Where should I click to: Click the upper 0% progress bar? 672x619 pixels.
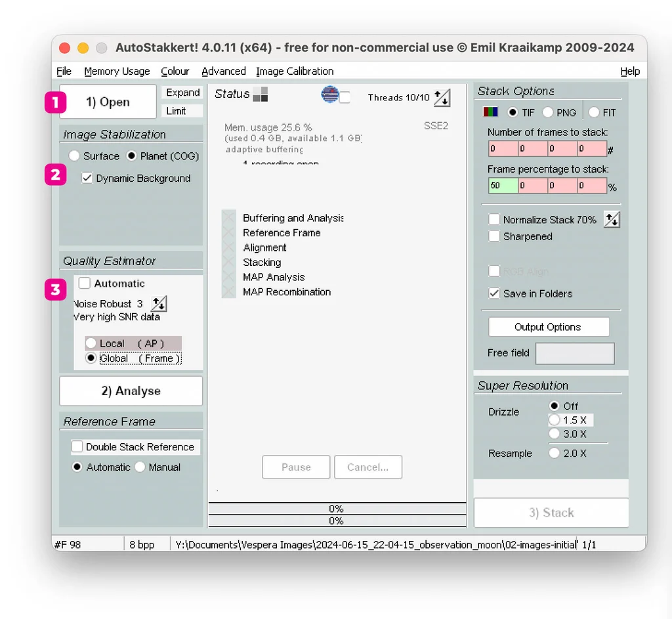tap(337, 509)
